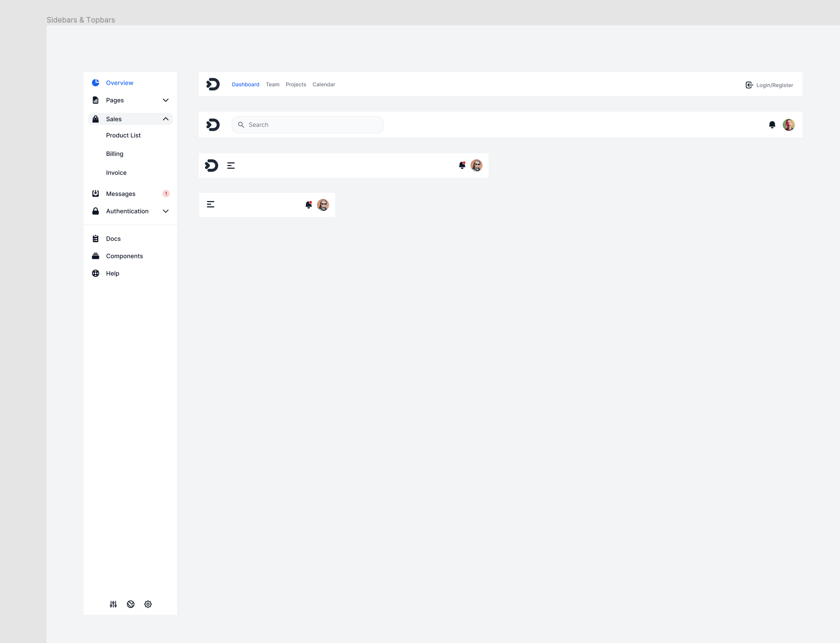Expand the Pages chevron
840x643 pixels.
pyautogui.click(x=166, y=100)
